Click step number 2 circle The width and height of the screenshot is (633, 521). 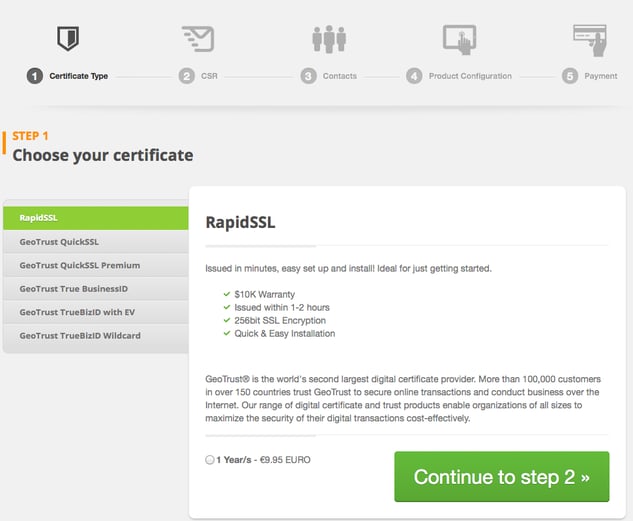187,76
